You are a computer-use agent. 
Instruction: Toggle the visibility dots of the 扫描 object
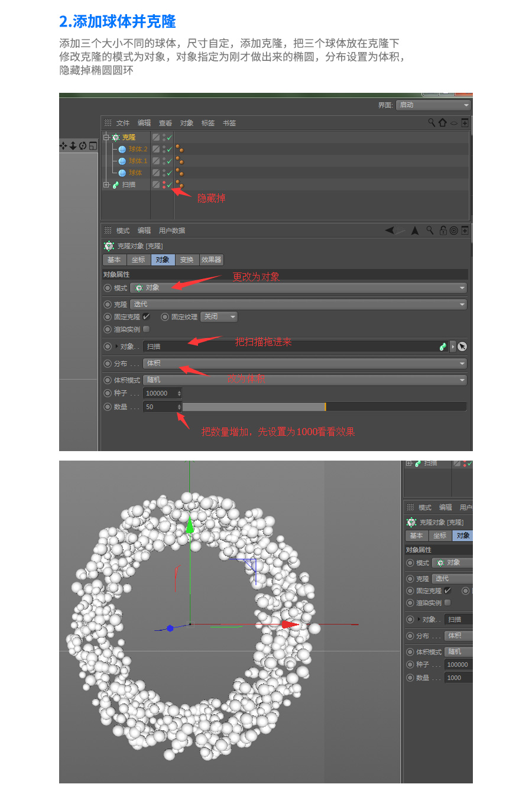pyautogui.click(x=164, y=184)
